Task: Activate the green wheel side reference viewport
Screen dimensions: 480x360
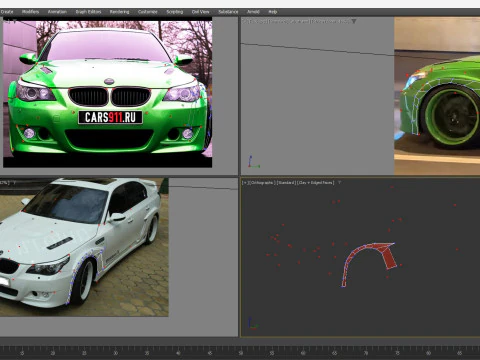Action: click(x=437, y=96)
